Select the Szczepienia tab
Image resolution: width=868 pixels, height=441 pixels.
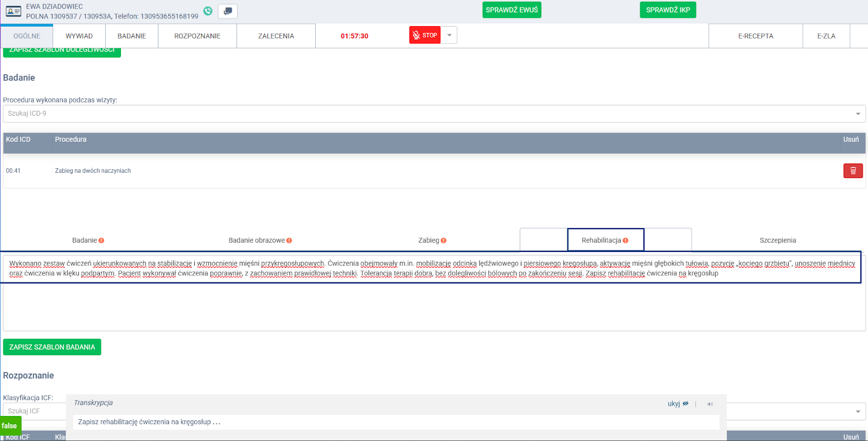pyautogui.click(x=777, y=240)
